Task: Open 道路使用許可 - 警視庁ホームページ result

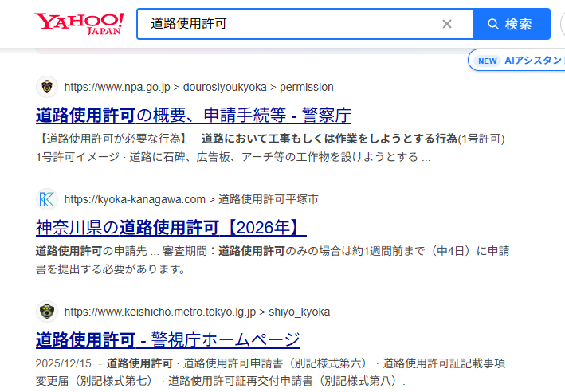Action: tap(168, 340)
